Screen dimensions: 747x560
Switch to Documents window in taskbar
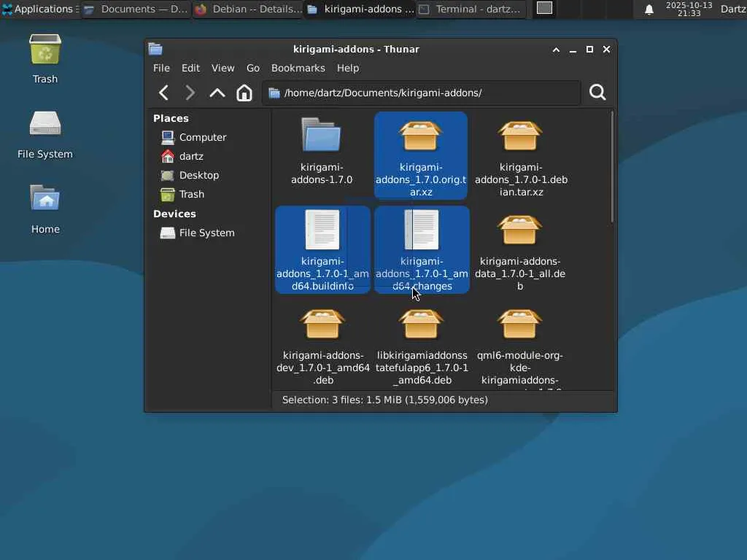(136, 9)
